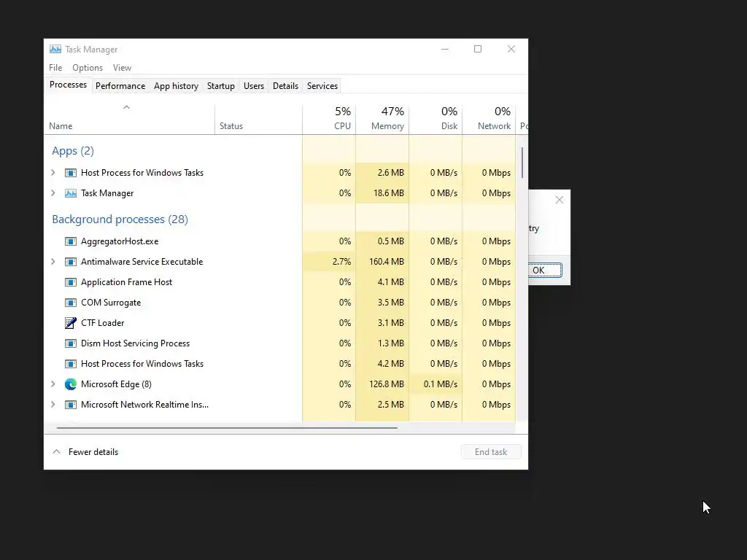
Task: Sort processes by CPU column
Action: [329, 119]
